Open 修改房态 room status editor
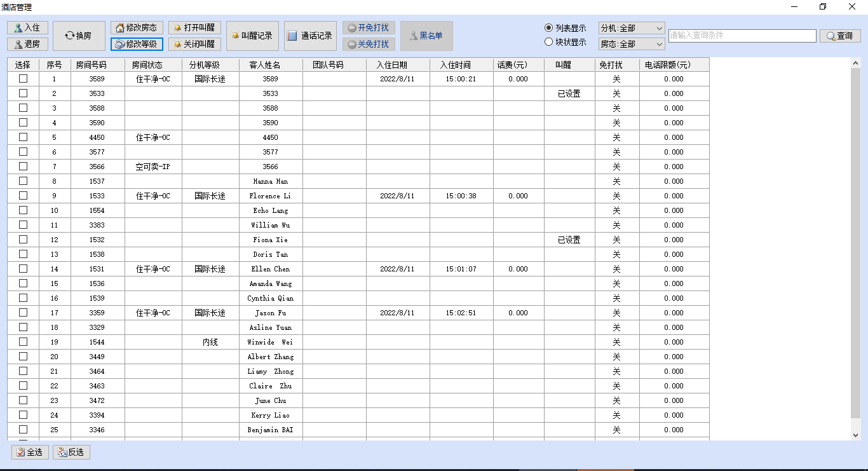 click(x=137, y=28)
